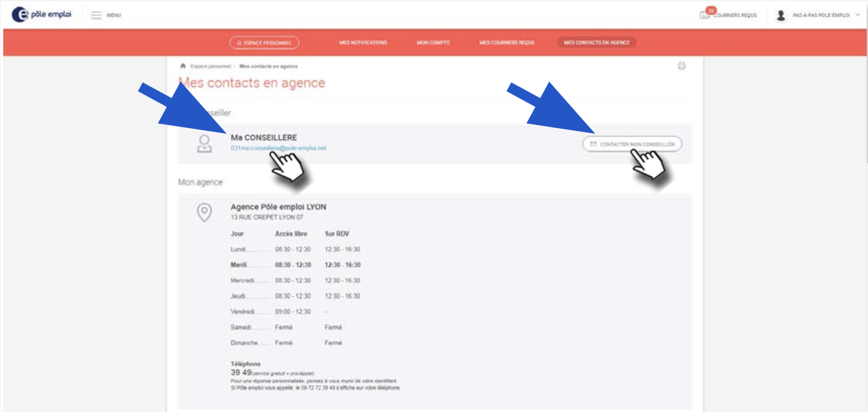Screen dimensions: 868x412
Task: Open the Courriers reçus mailbox icon
Action: point(705,15)
